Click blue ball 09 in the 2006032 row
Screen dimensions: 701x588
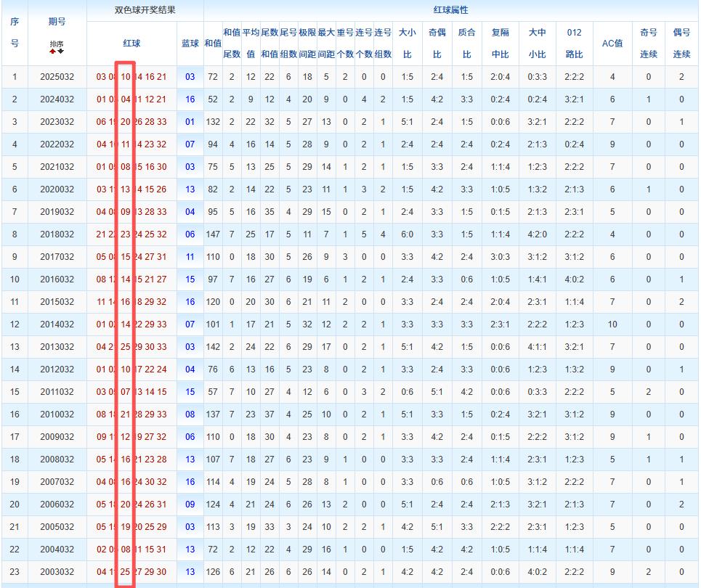[190, 504]
